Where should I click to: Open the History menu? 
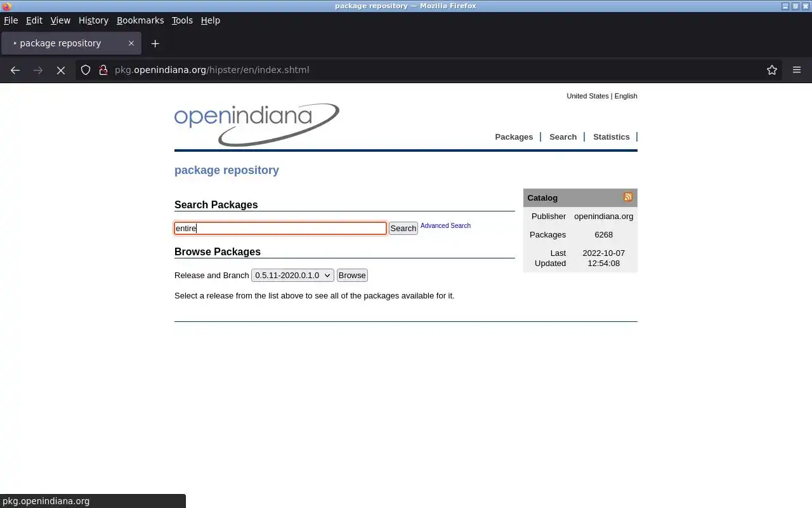[93, 20]
